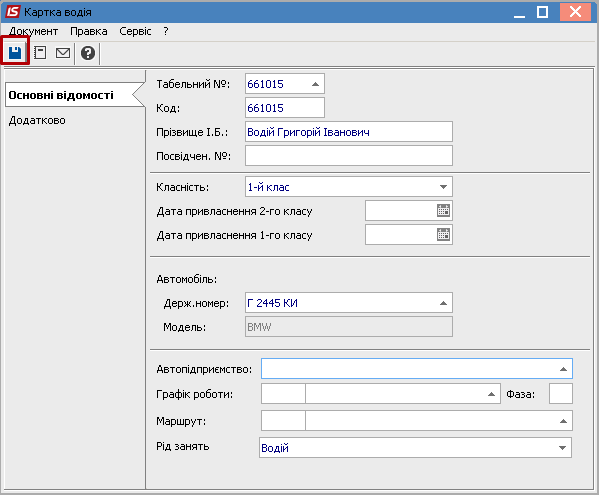Click the save diskette icon in toolbar
The width and height of the screenshot is (599, 496).
pyautogui.click(x=15, y=53)
